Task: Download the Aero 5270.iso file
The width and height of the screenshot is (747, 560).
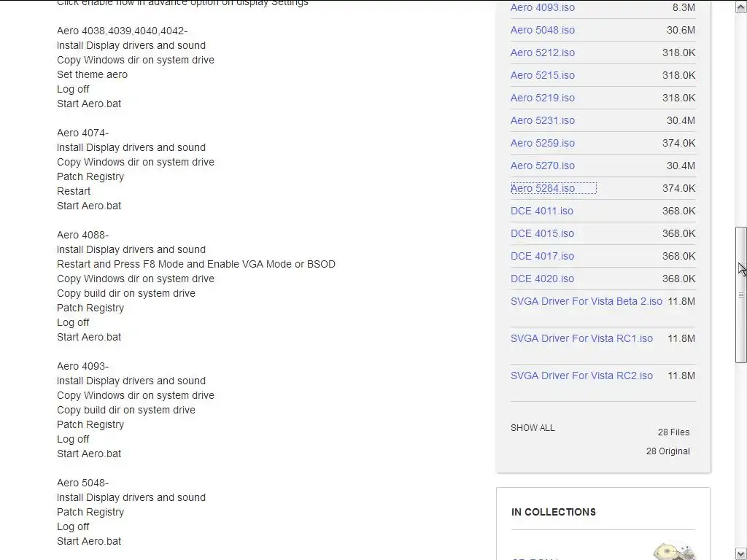Action: [542, 166]
